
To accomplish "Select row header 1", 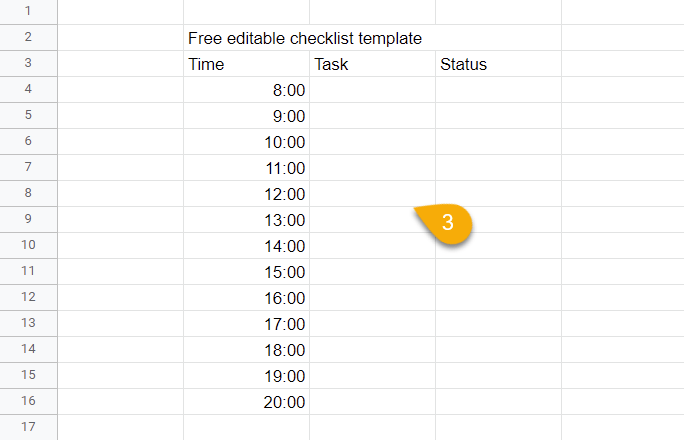I will point(28,11).
